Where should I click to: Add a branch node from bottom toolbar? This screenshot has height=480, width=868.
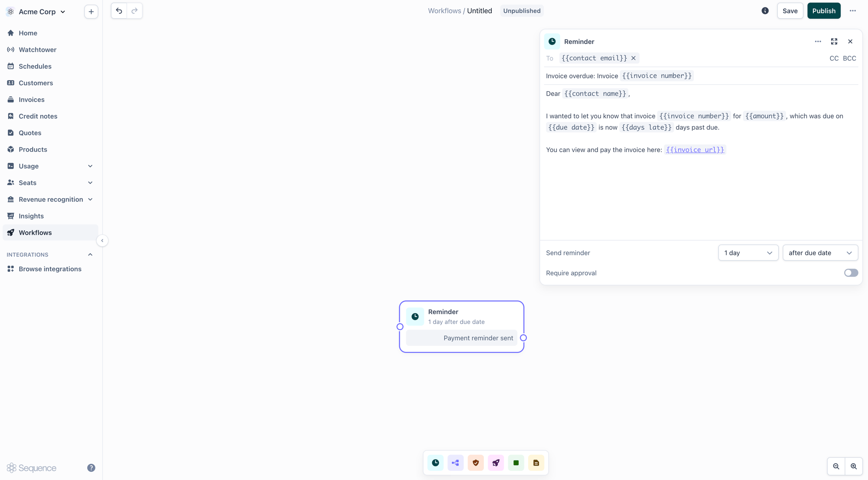(x=455, y=463)
